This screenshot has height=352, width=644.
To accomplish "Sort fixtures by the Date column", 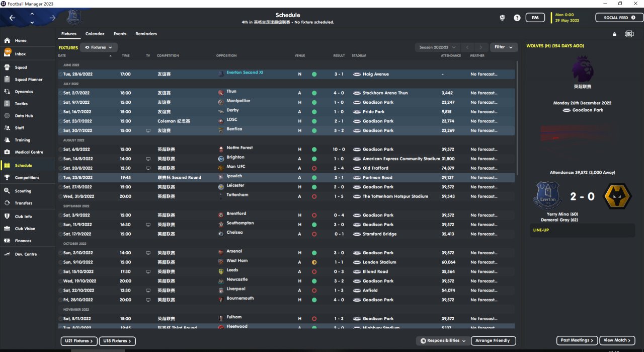I will pyautogui.click(x=62, y=56).
